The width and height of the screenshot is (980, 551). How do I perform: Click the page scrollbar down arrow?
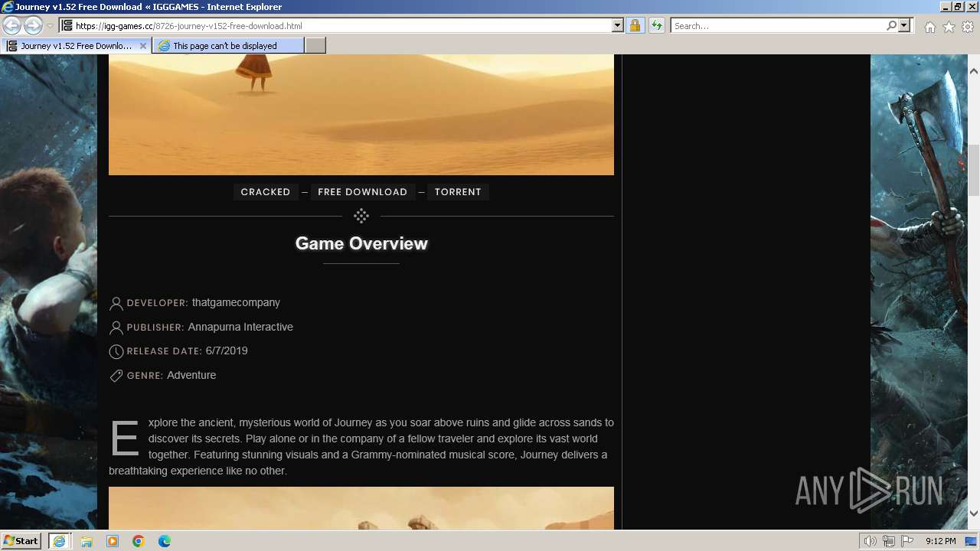point(974,514)
